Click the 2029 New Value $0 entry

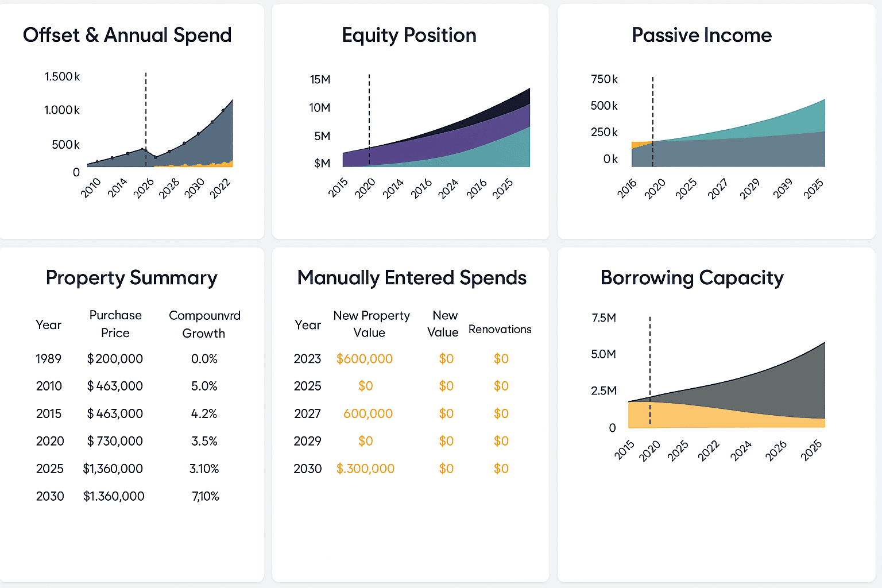point(446,441)
